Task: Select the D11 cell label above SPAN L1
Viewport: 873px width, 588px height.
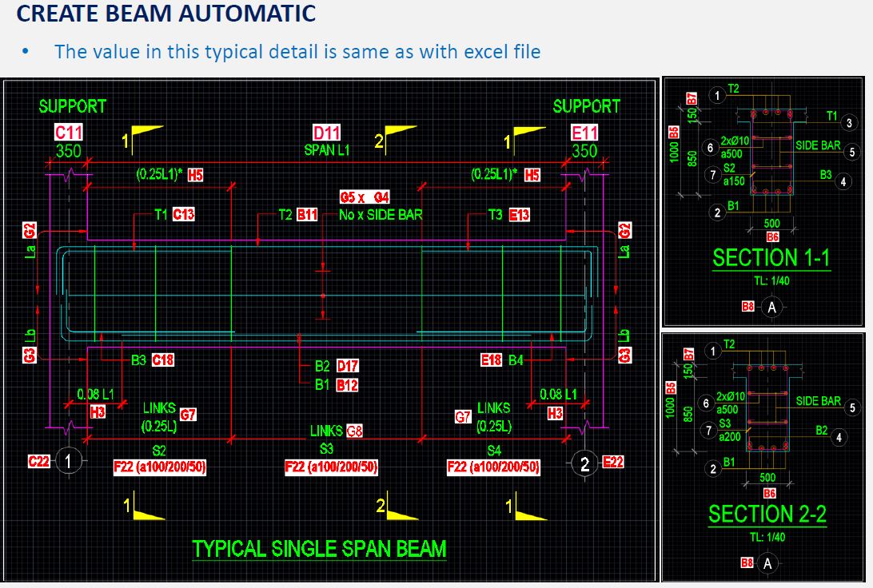Action: click(x=326, y=133)
